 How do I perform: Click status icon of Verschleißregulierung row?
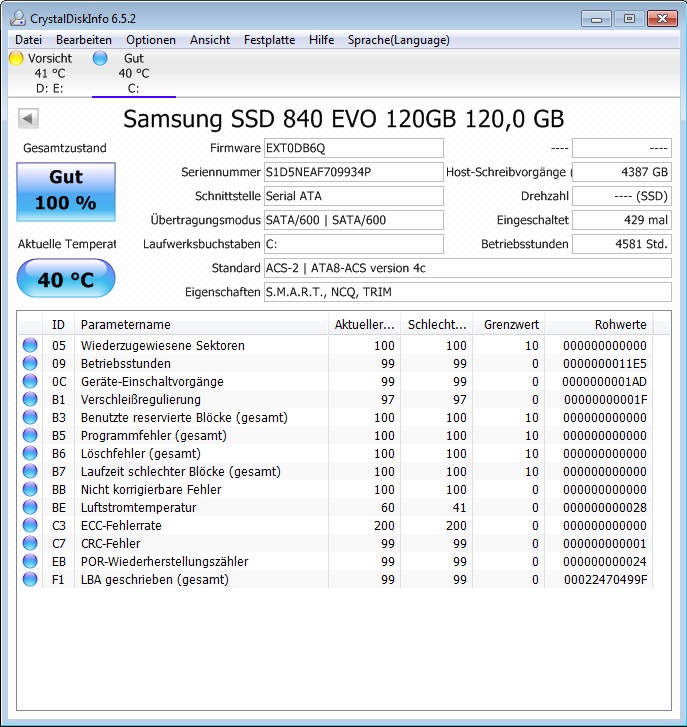point(30,400)
